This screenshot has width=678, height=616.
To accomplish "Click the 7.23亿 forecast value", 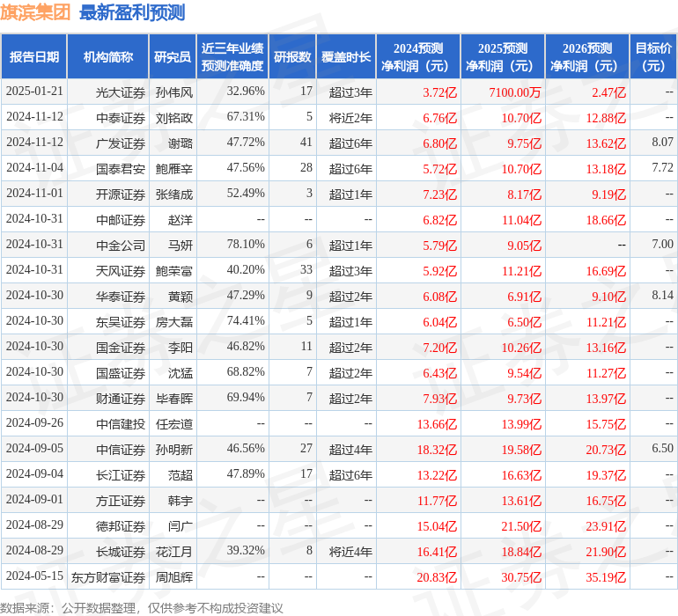I will tap(439, 194).
